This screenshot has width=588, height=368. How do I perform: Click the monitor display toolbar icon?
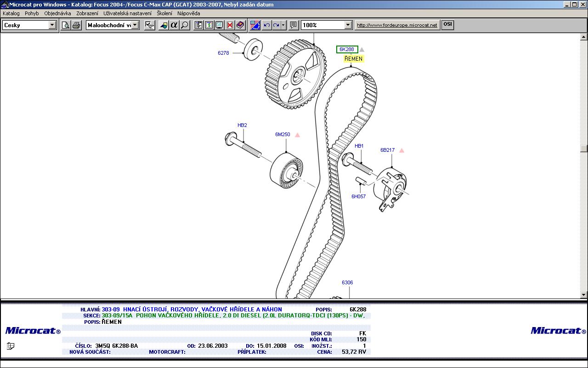pyautogui.click(x=219, y=25)
